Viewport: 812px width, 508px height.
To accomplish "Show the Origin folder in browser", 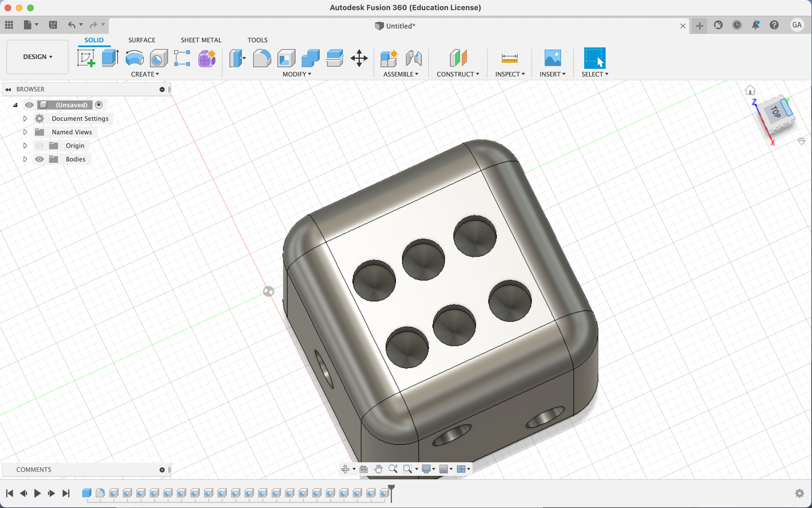I will (40, 145).
